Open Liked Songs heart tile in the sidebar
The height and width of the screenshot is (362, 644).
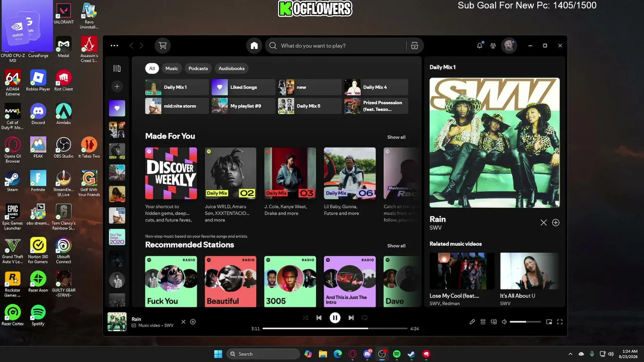117,108
